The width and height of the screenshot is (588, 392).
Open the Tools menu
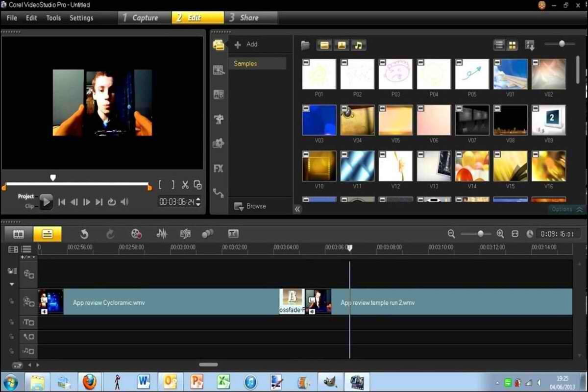[53, 18]
